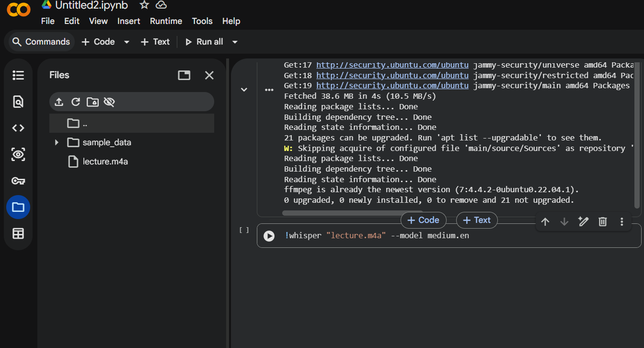This screenshot has width=644, height=348.
Task: Run the whisper transcription cell
Action: [269, 236]
